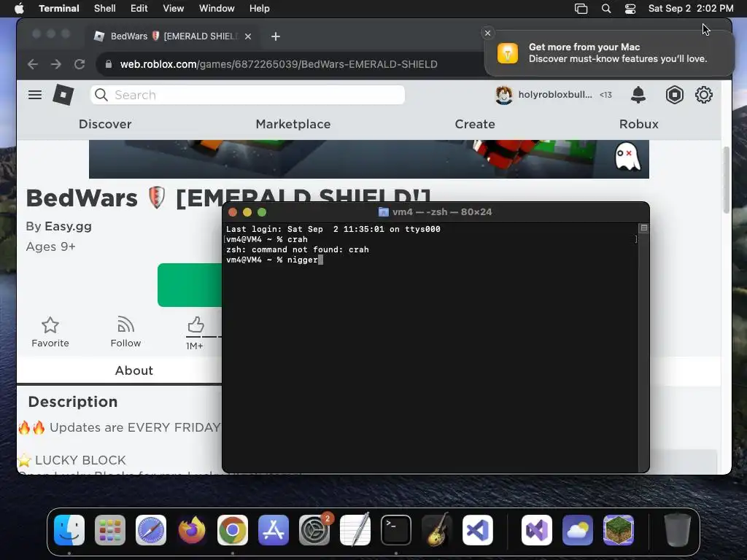Open System Preferences from the Dock
This screenshot has width=747, height=560.
pos(314,530)
